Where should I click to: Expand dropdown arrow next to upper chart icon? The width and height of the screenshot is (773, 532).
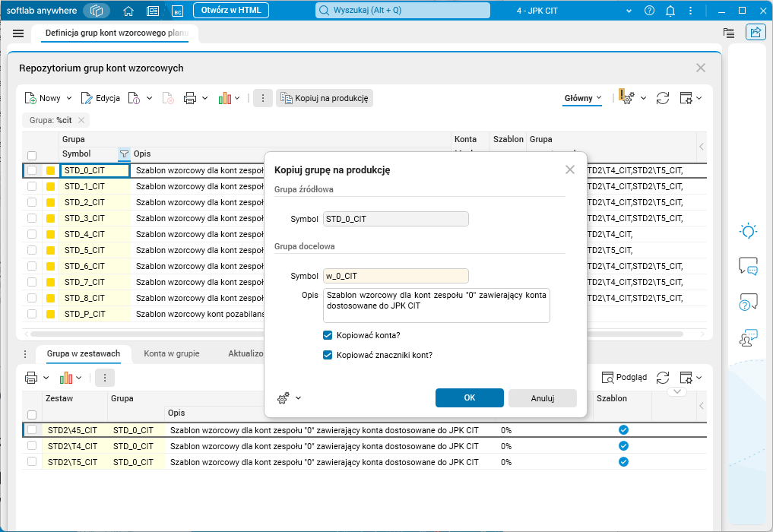coord(237,98)
